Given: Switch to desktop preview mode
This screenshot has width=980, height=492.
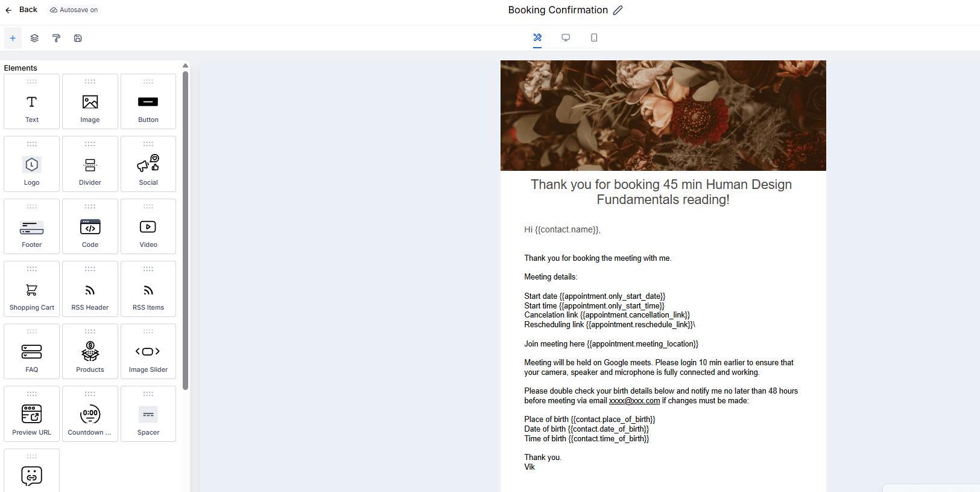Looking at the screenshot, I should tap(566, 37).
